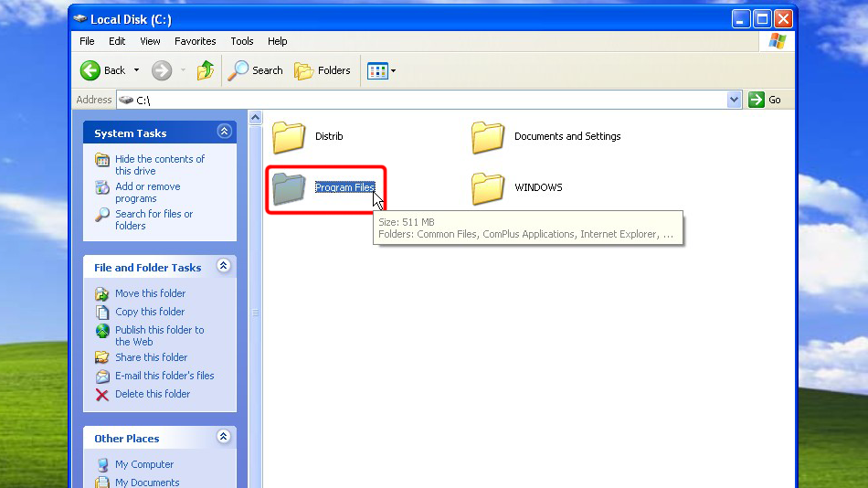The image size is (868, 488).
Task: Click the Delete this folder red X
Action: (102, 395)
